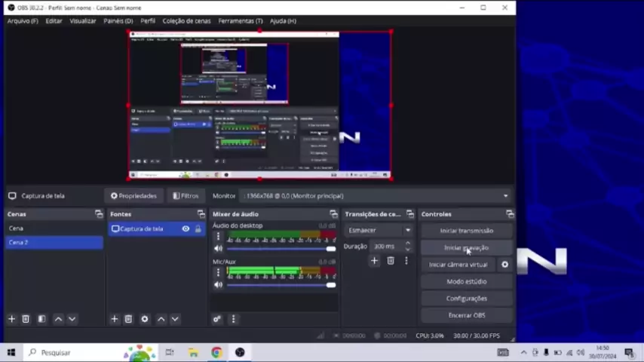Mute Mic/Aux speaker icon

(218, 285)
